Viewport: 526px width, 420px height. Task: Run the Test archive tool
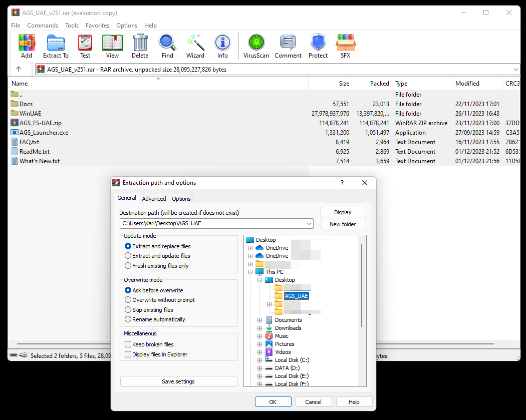pos(85,46)
